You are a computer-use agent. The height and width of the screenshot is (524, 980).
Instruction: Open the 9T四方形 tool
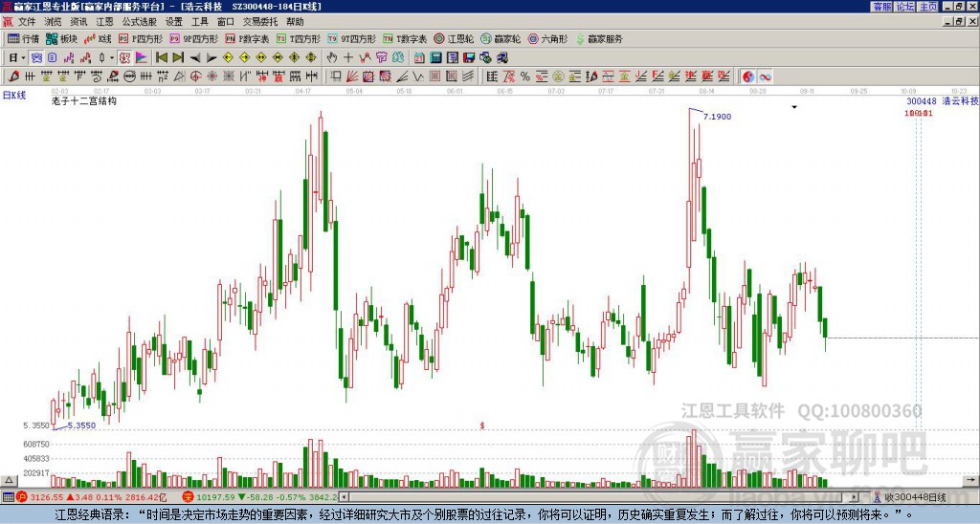(352, 38)
